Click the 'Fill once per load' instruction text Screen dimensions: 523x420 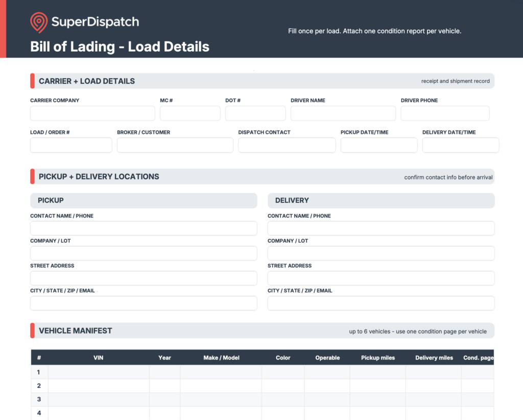374,31
